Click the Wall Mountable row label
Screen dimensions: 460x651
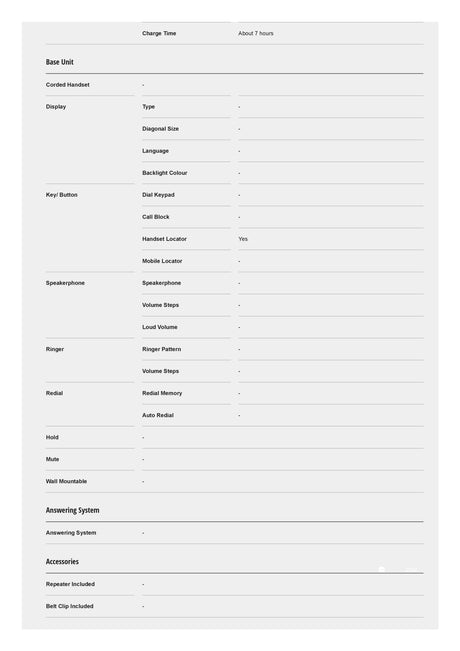(66, 481)
